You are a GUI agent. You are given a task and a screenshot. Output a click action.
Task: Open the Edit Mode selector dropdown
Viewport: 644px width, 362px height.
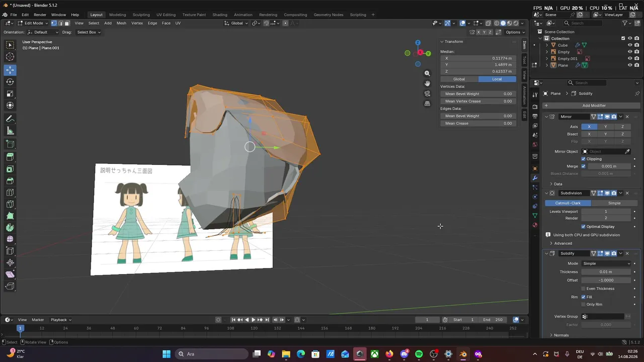tap(33, 23)
